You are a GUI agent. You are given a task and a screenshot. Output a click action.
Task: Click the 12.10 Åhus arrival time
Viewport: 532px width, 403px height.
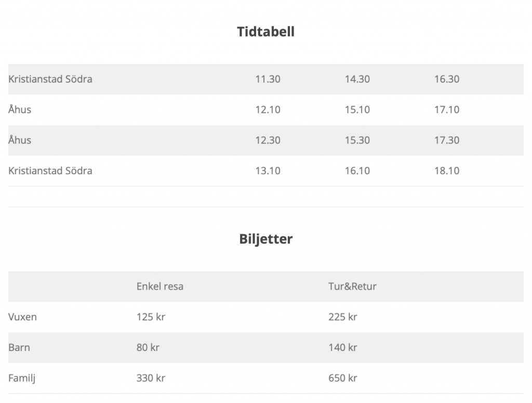(x=268, y=110)
